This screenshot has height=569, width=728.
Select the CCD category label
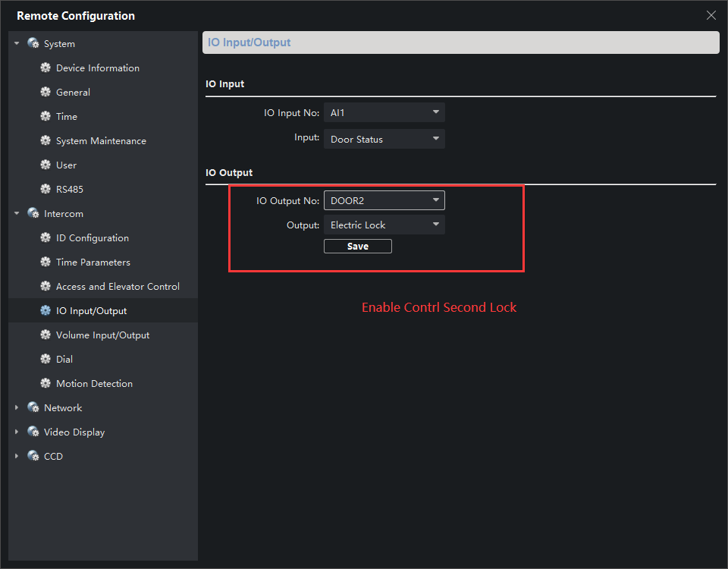pos(53,456)
